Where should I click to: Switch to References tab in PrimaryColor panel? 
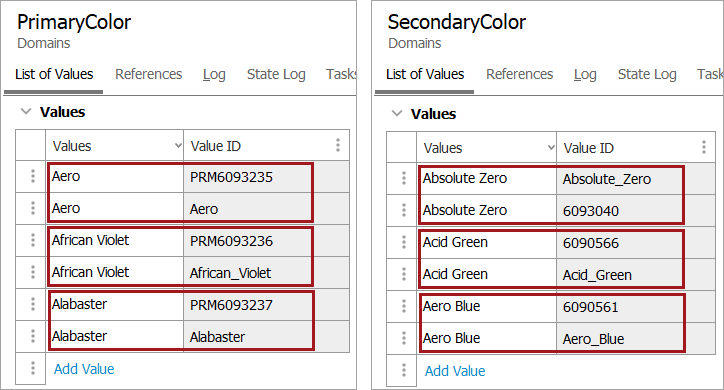148,74
